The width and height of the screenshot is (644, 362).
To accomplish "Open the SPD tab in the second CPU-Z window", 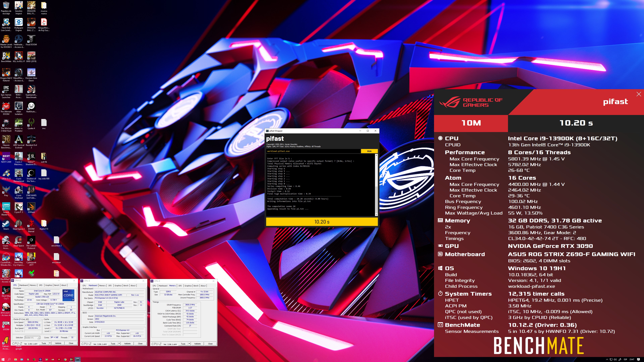I will pyautogui.click(x=110, y=286).
